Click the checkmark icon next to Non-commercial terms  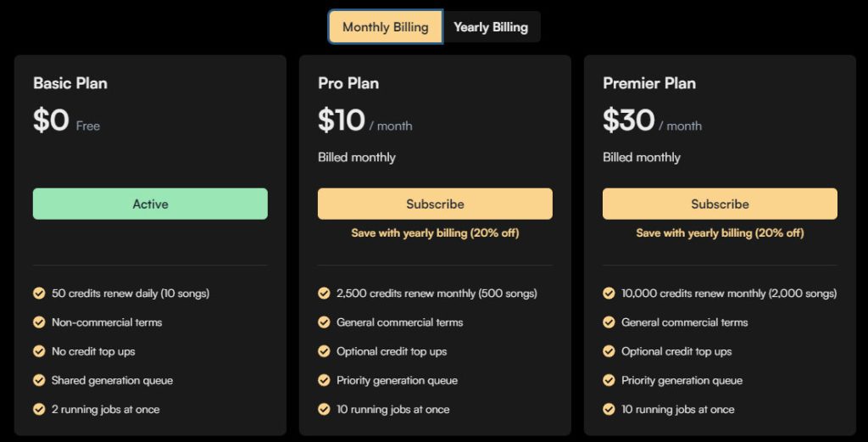(39, 322)
